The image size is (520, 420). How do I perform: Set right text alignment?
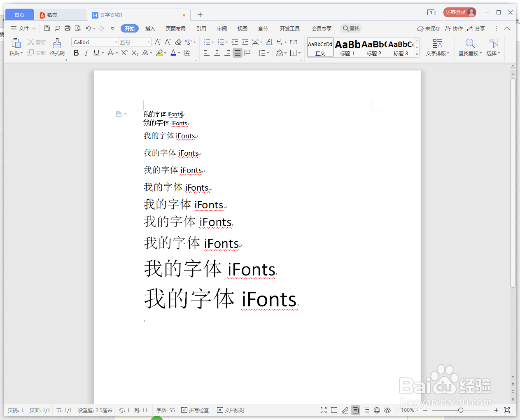[x=227, y=53]
